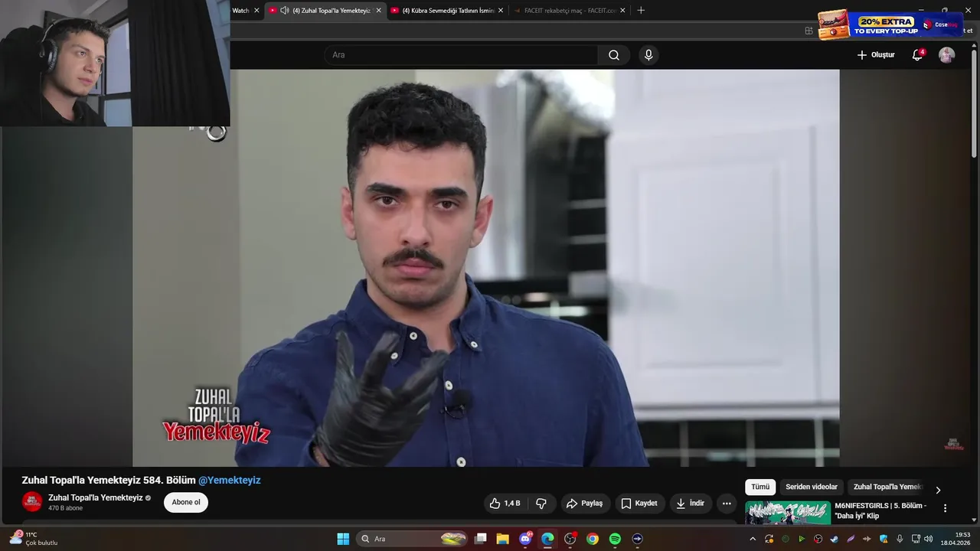Open the Zuhal Topal'la Yemekteyiz channel name

(96, 497)
